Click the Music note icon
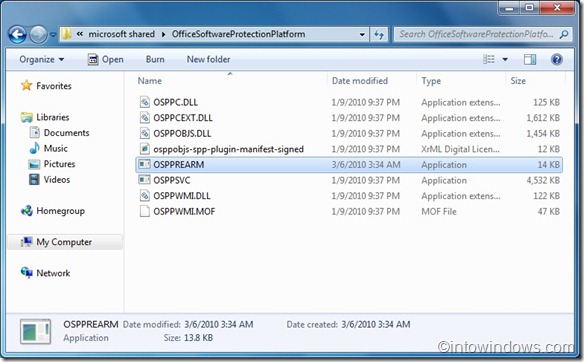Viewport: 584px width, 362px height. [x=34, y=148]
